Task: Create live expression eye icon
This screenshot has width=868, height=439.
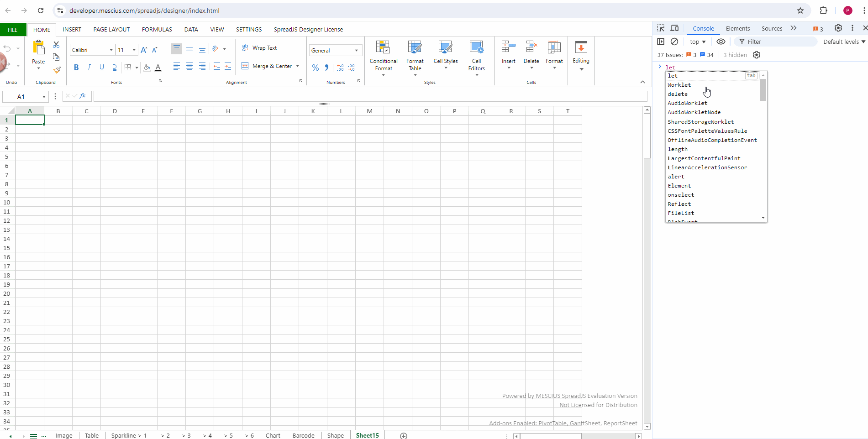Action: [721, 42]
